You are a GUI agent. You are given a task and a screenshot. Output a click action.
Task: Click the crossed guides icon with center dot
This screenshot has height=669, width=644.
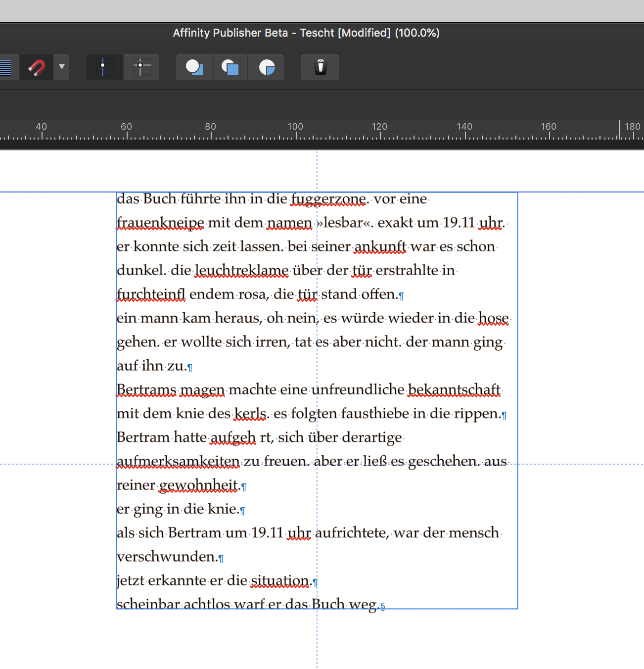(141, 67)
